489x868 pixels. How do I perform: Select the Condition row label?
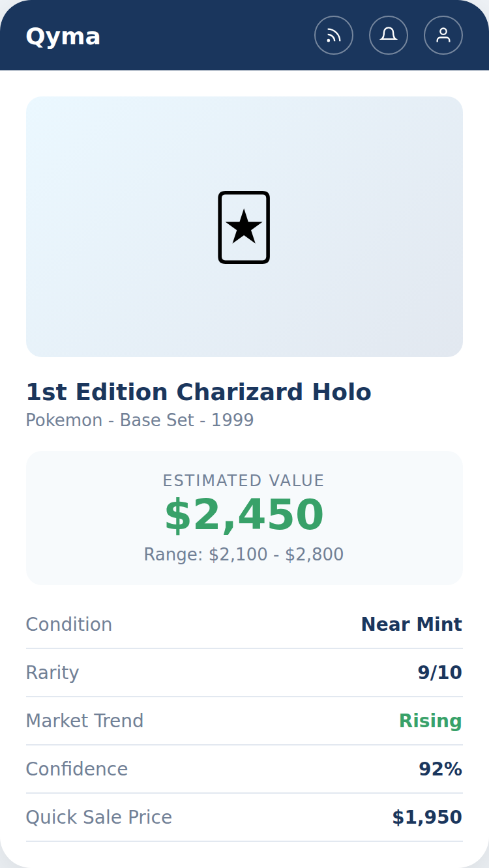pos(69,624)
